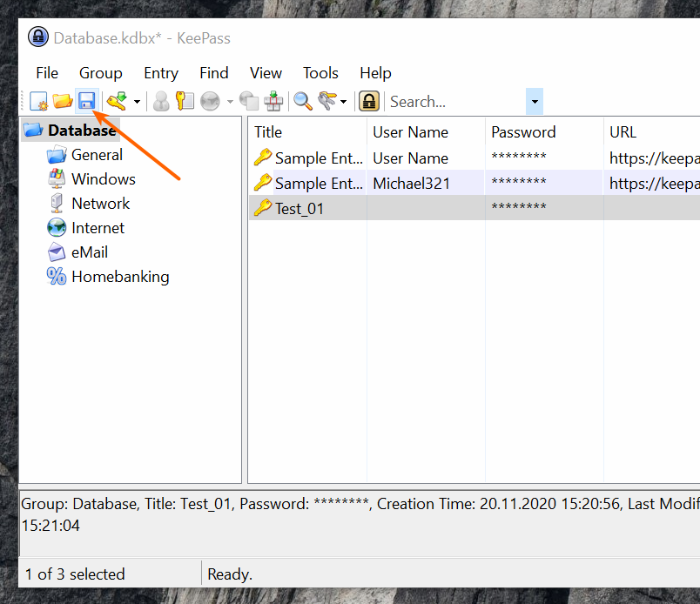The image size is (700, 604).
Task: Open Find with the magnifier icon
Action: [302, 102]
